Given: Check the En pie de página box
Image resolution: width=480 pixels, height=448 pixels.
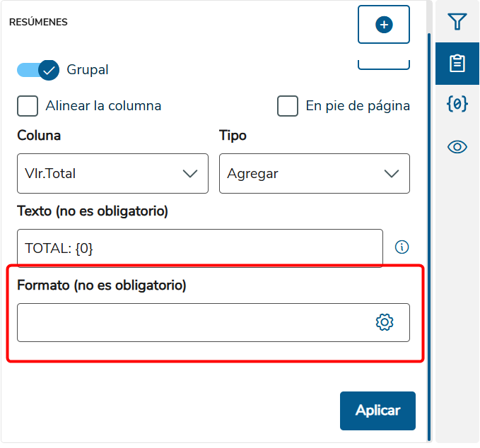Looking at the screenshot, I should pyautogui.click(x=288, y=106).
